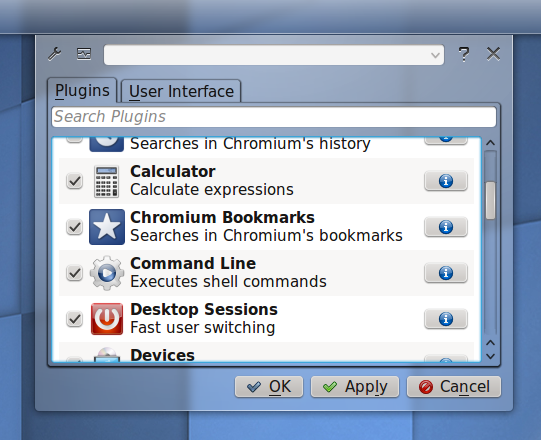Image resolution: width=541 pixels, height=440 pixels.
Task: Select the 'Executes shell commands' description
Action: pos(228,282)
